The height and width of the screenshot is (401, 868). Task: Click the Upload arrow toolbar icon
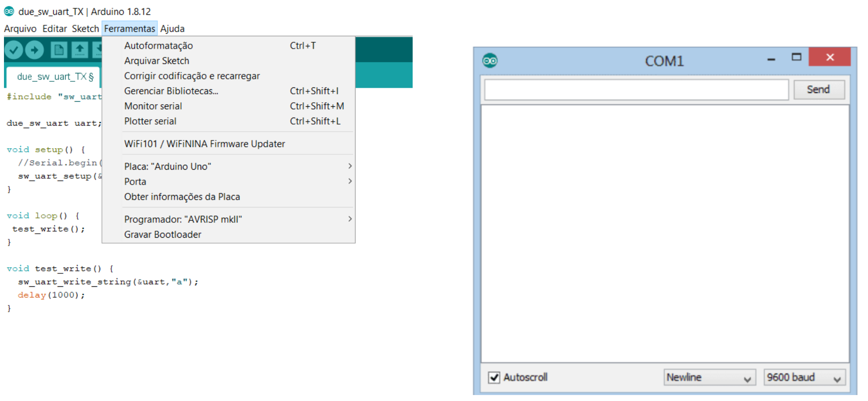[x=34, y=50]
